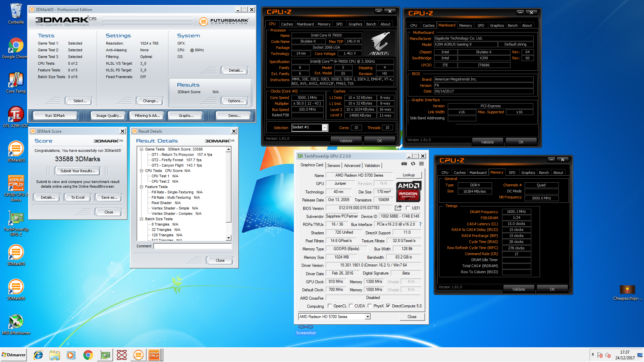The width and height of the screenshot is (644, 362).
Task: Click the Comment input field in Result Details
Action: pos(193,246)
